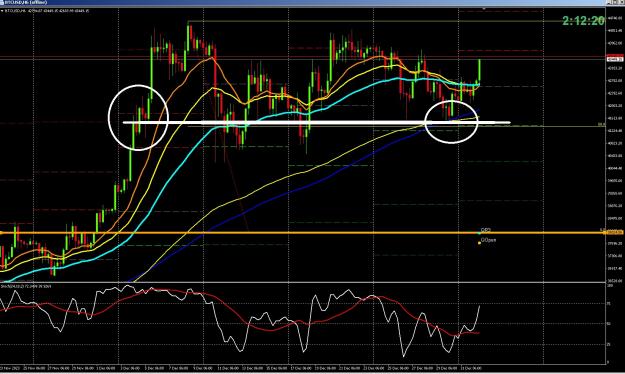Click the chart shift triangle marker
The height and width of the screenshot is (374, 625).
(484, 8)
